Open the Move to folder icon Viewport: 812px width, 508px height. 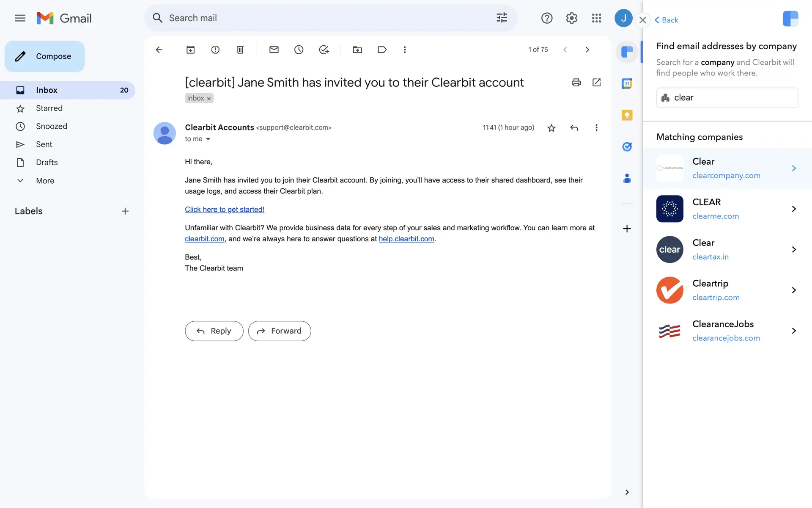point(357,50)
